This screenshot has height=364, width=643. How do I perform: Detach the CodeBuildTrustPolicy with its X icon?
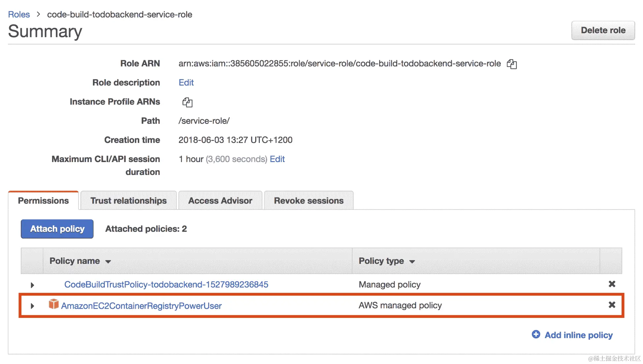pyautogui.click(x=612, y=284)
